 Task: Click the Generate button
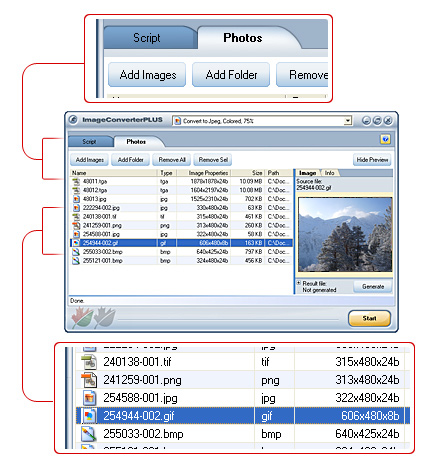(373, 286)
